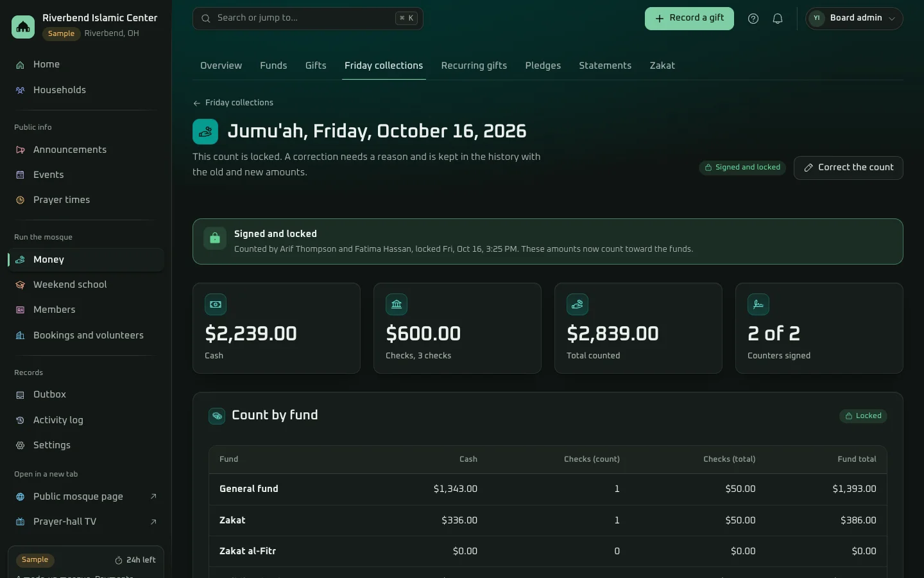Switch to the Funds tab

273,66
